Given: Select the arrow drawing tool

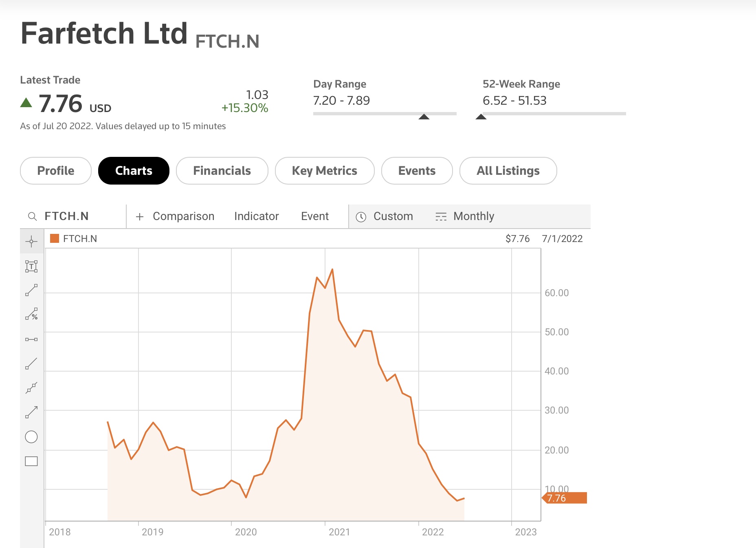Looking at the screenshot, I should (31, 412).
